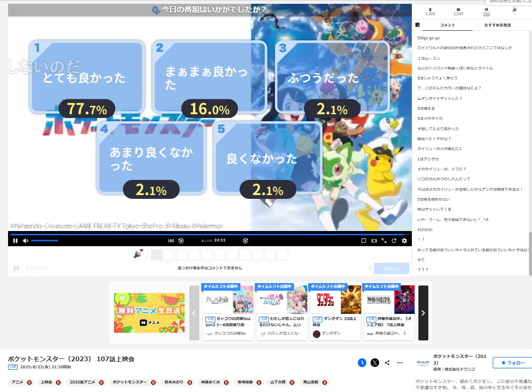Seek along the video progress bar
Image resolution: width=532 pixels, height=392 pixels.
click(x=210, y=234)
